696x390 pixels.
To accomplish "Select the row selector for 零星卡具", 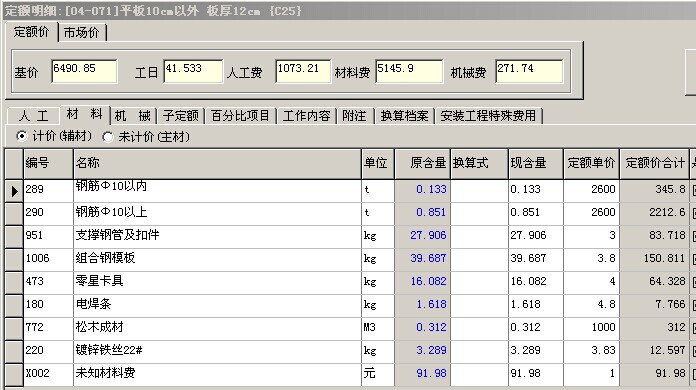I will (14, 284).
